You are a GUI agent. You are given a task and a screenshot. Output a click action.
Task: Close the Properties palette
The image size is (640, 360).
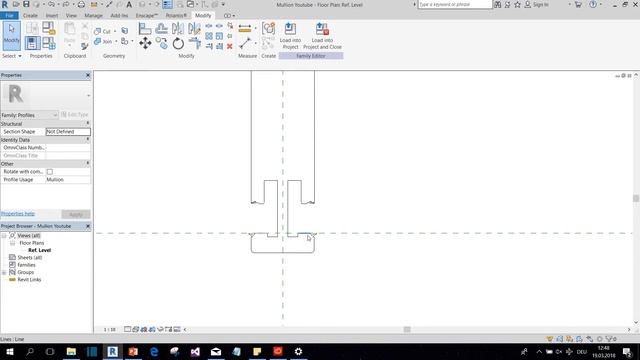pos(88,75)
